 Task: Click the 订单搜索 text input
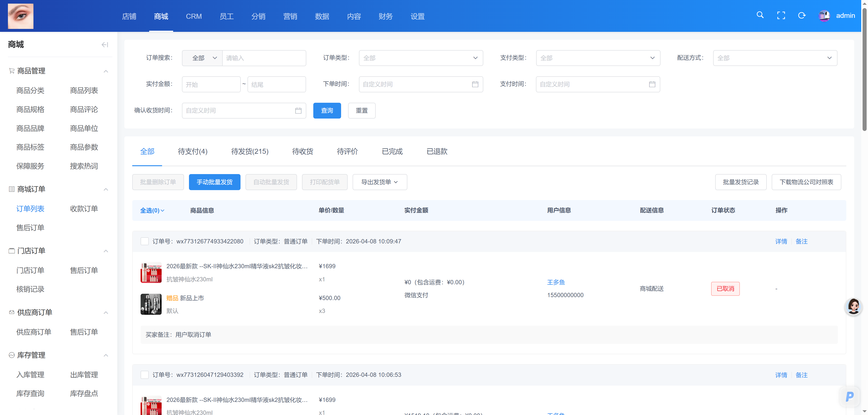point(264,58)
